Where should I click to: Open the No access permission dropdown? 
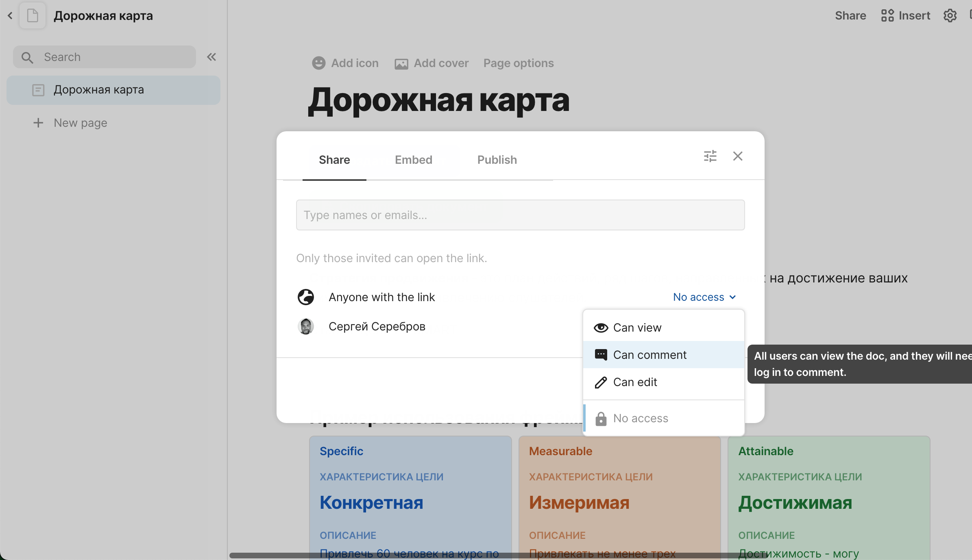[704, 297]
